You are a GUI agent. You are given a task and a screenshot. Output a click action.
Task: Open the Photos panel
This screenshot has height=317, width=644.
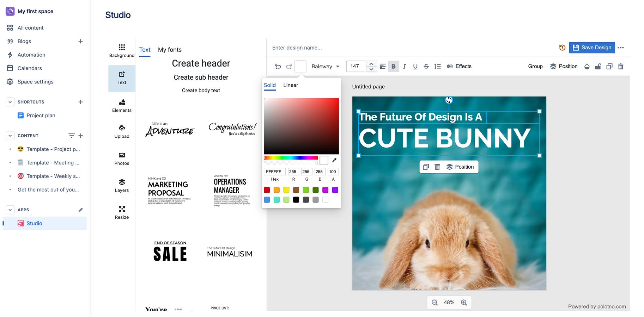pos(122,159)
